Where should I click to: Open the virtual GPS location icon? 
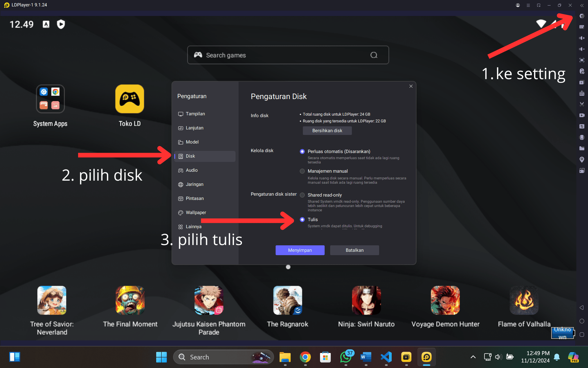click(582, 159)
